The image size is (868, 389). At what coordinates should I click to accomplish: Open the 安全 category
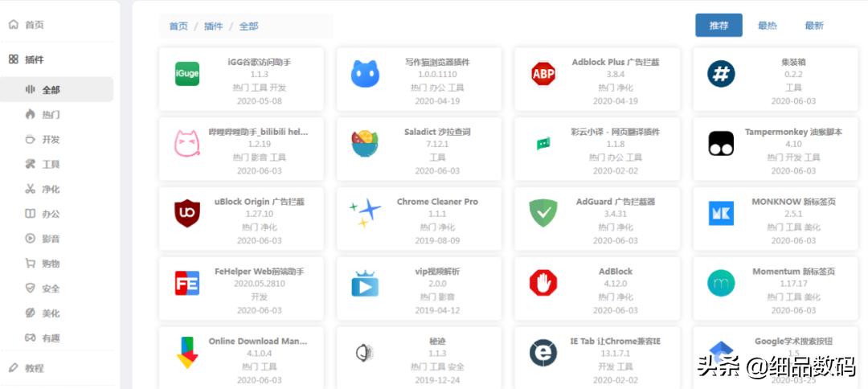tap(51, 289)
